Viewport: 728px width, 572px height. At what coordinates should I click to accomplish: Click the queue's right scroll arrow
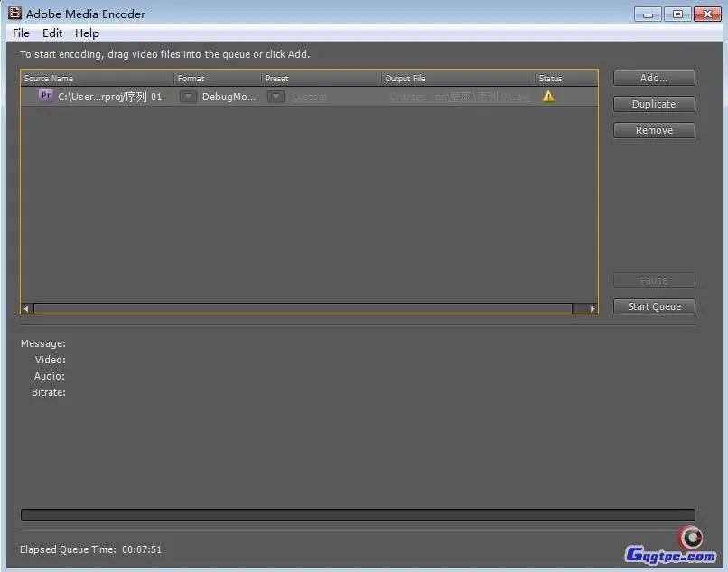592,308
